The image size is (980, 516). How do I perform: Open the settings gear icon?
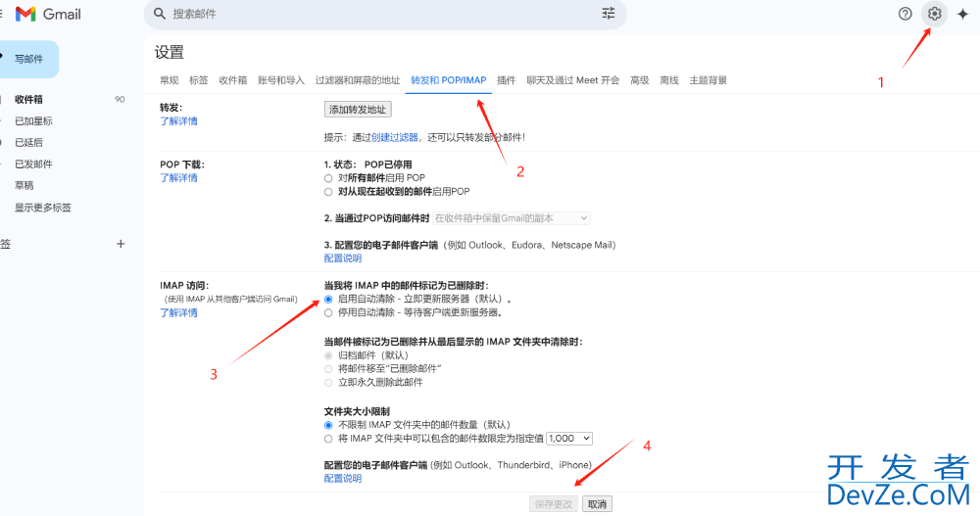pyautogui.click(x=934, y=14)
